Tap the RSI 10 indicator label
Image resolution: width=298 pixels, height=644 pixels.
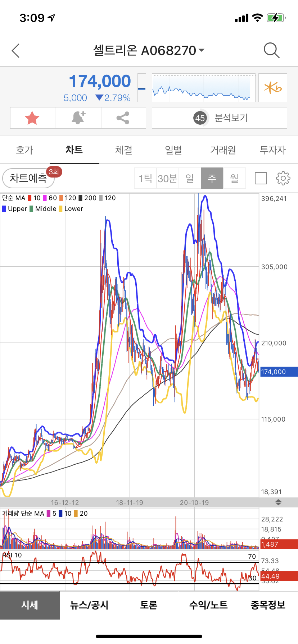coord(12,555)
